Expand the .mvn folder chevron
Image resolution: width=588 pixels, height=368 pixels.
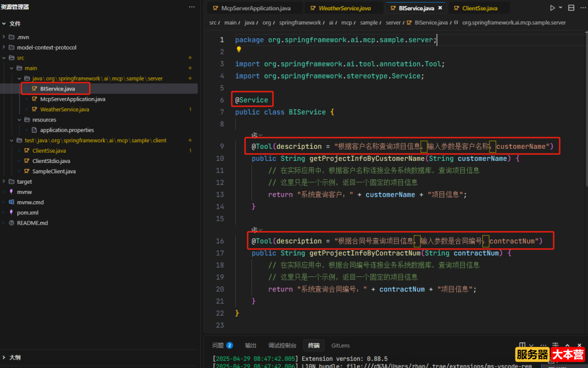click(x=4, y=37)
